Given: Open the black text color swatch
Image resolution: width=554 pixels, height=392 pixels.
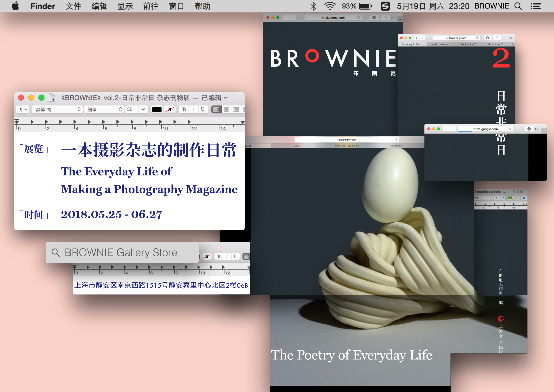Looking at the screenshot, I should tap(157, 110).
